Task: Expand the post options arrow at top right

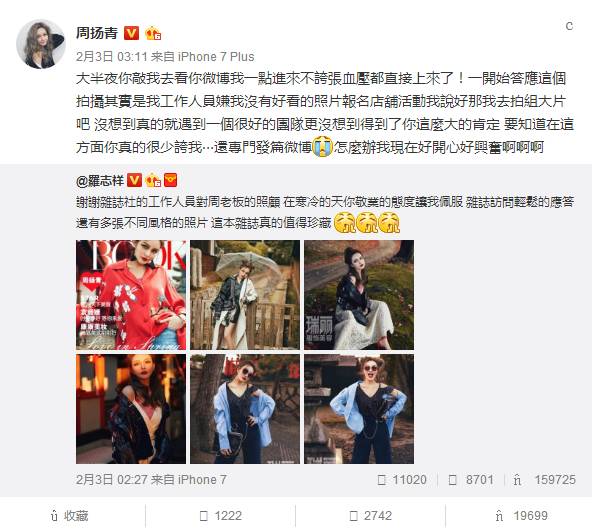Action: coord(569,26)
